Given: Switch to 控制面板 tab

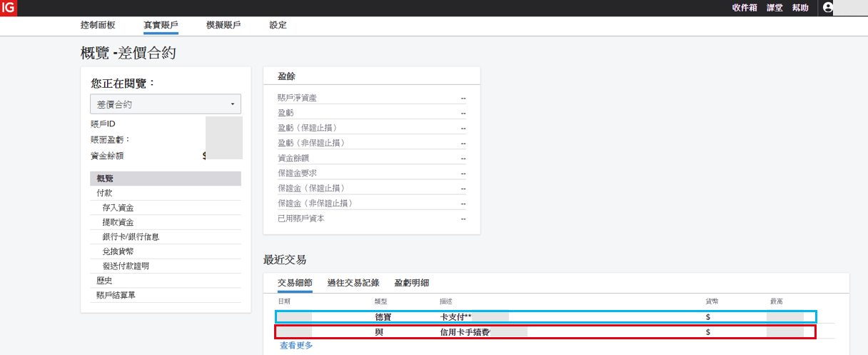Looking at the screenshot, I should (x=98, y=25).
